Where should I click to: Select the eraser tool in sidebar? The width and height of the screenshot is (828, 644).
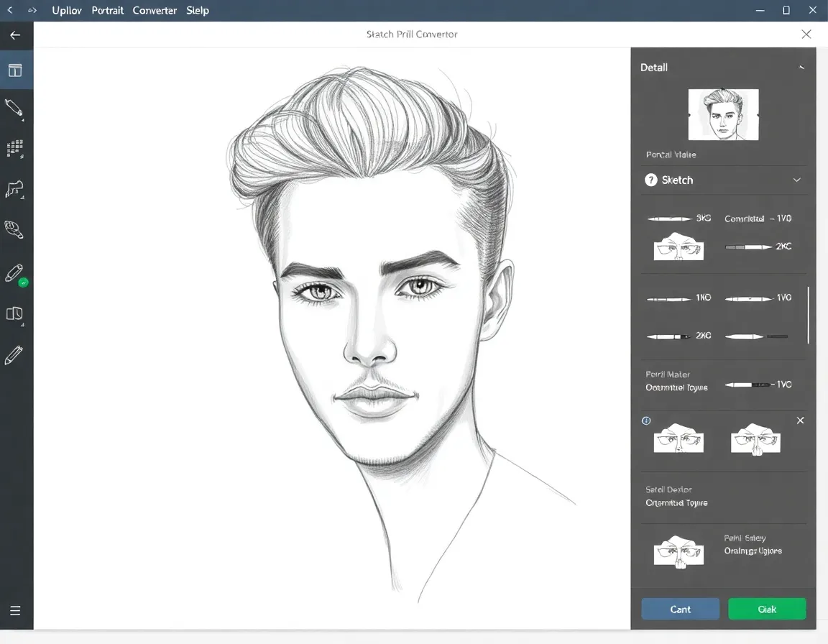pos(14,229)
